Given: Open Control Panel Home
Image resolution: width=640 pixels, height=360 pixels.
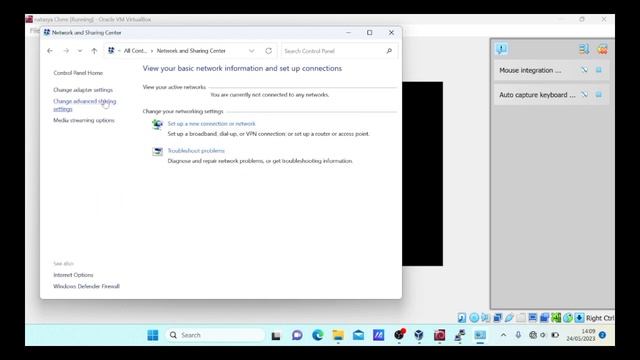Looking at the screenshot, I should [78, 73].
